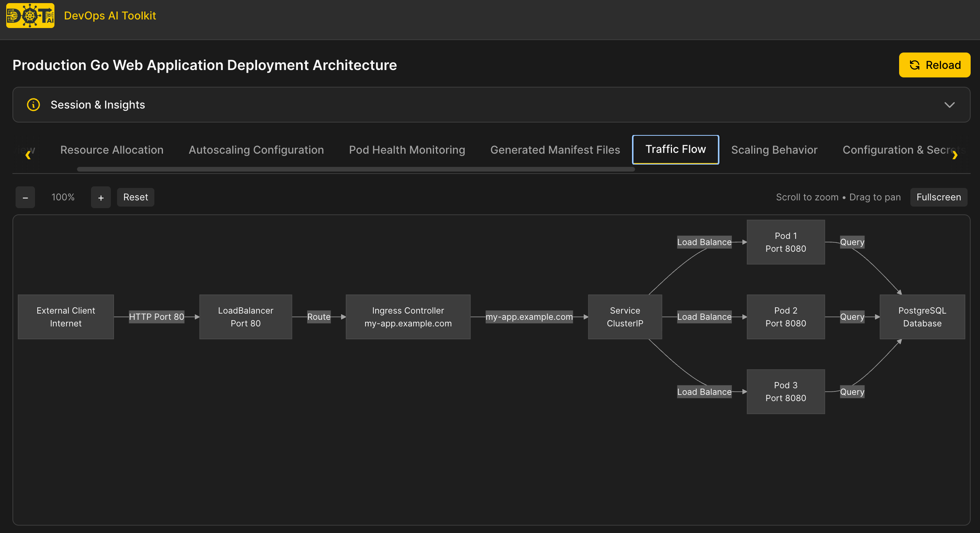Open the Pod Health Monitoring tab
The height and width of the screenshot is (533, 980).
click(407, 150)
